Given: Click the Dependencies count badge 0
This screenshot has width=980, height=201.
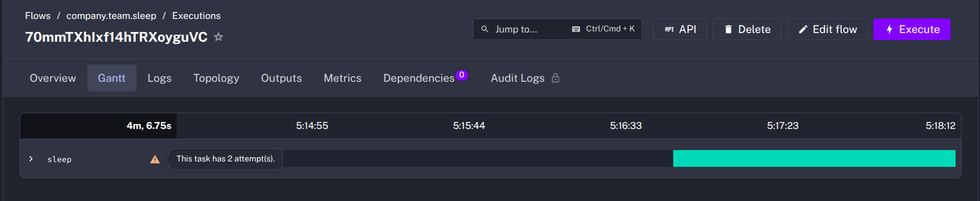Looking at the screenshot, I should 462,75.
